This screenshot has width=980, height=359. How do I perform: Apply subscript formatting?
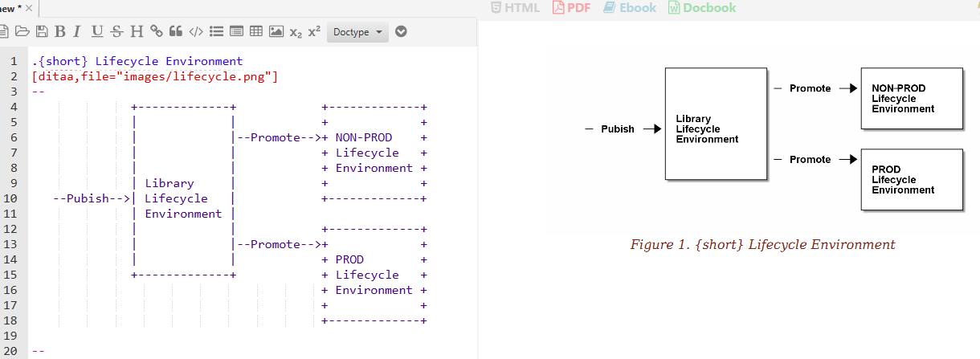pos(296,32)
